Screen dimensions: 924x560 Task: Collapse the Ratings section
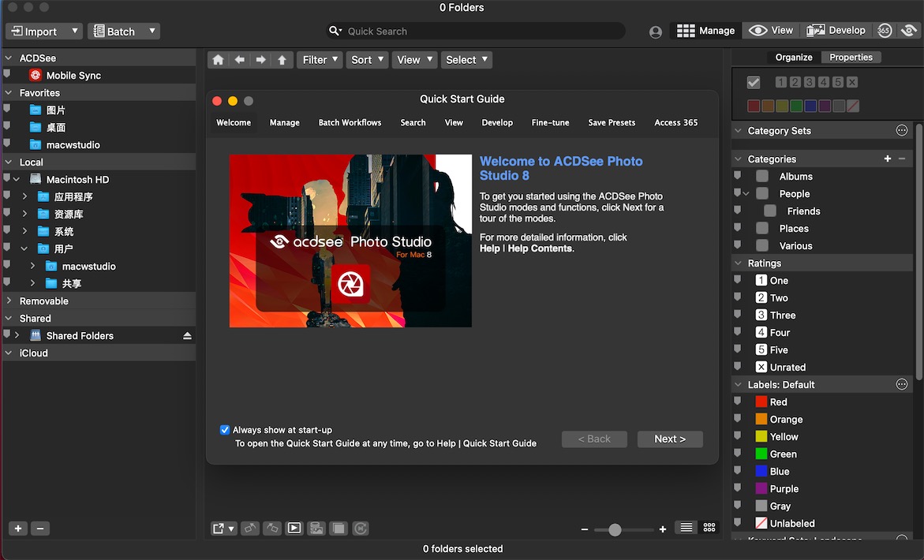(738, 263)
